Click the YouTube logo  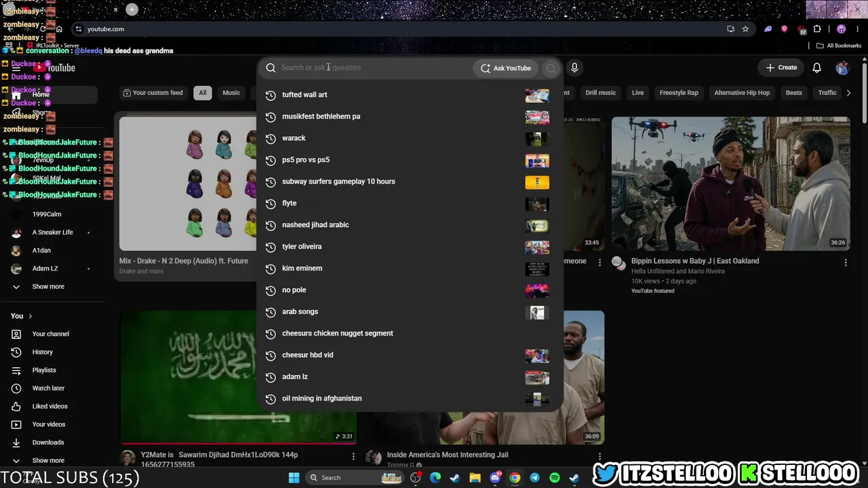(x=56, y=68)
